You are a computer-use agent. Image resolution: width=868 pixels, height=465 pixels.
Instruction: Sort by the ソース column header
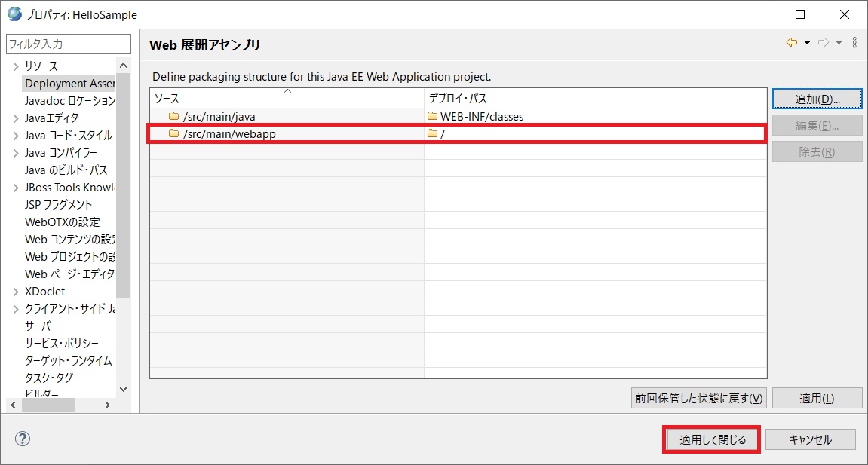(x=287, y=99)
